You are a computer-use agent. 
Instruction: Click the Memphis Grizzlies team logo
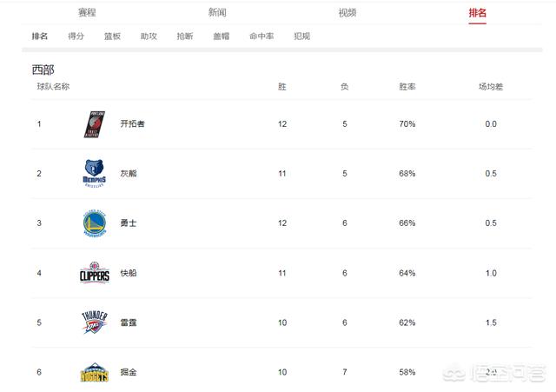pyautogui.click(x=95, y=174)
